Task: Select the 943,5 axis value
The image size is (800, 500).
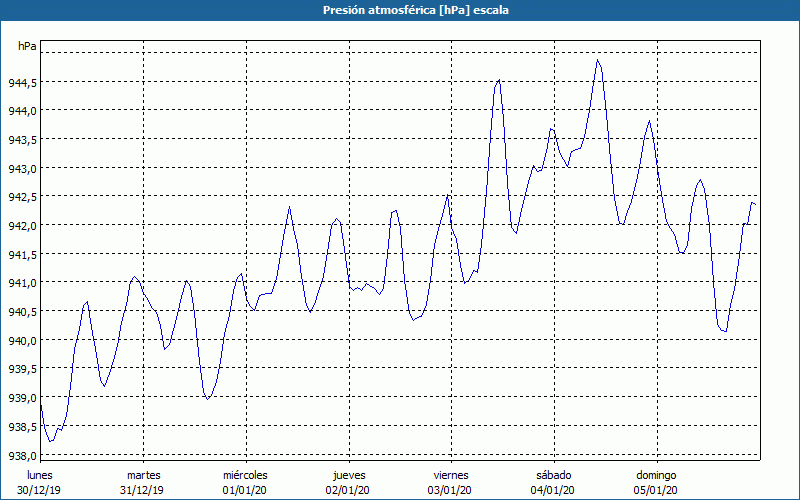Action: [21, 139]
